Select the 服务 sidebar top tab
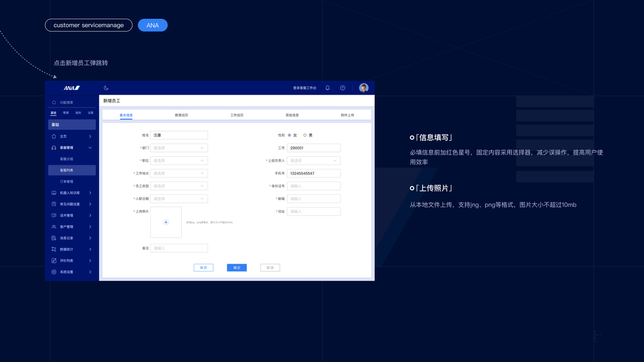Screen dimensions: 644x362 [x=78, y=113]
